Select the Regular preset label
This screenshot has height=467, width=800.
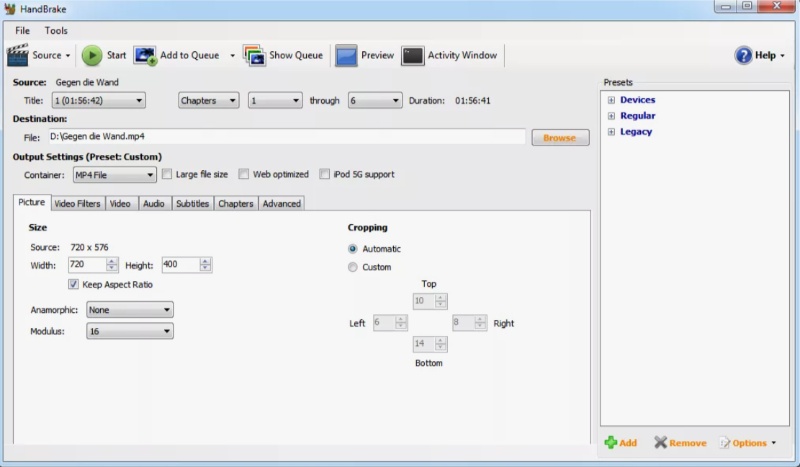[x=638, y=116]
